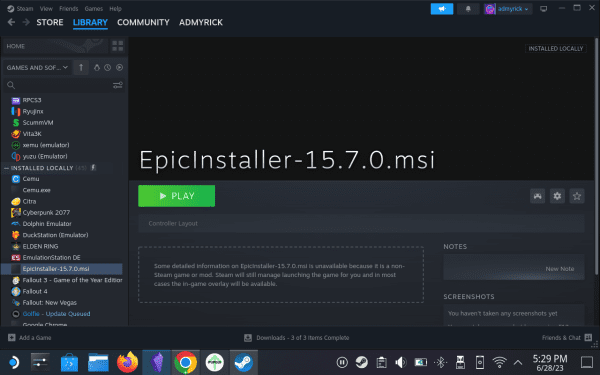Go to library HOME
This screenshot has width=600, height=375.
55,46
